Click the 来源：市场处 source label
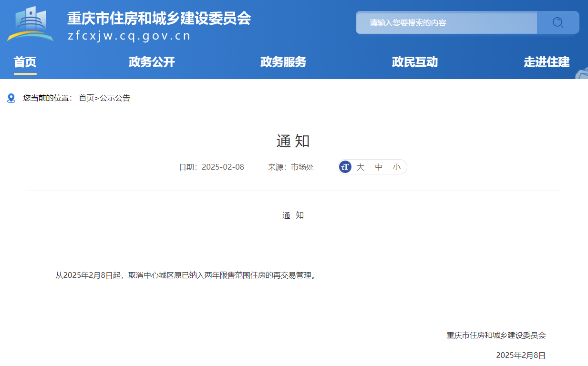This screenshot has width=588, height=366. click(x=291, y=167)
